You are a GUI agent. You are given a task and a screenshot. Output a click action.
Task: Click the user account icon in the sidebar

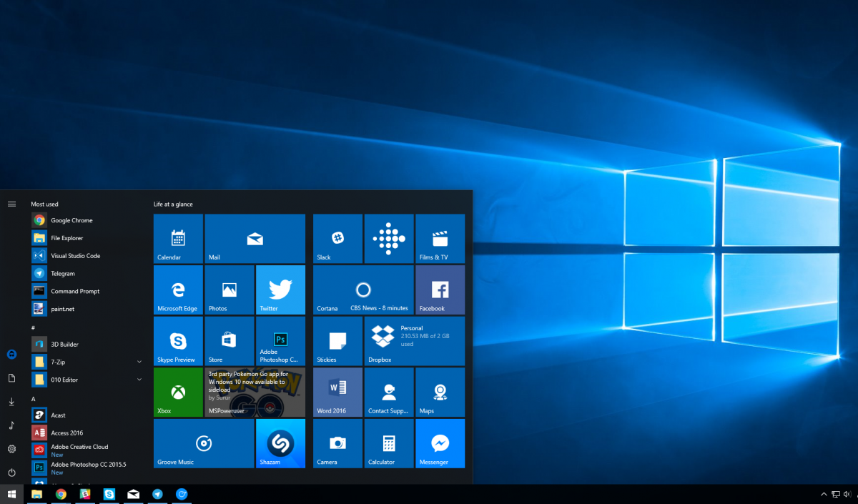pyautogui.click(x=11, y=354)
